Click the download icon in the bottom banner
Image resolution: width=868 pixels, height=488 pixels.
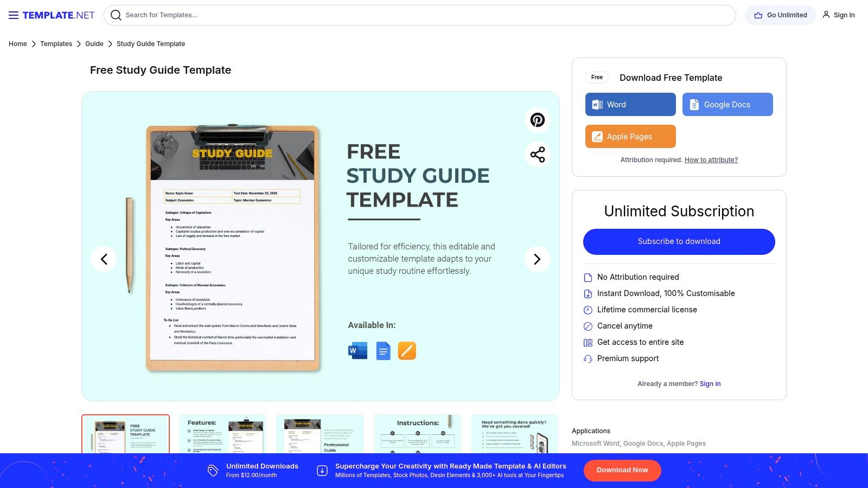pos(322,471)
